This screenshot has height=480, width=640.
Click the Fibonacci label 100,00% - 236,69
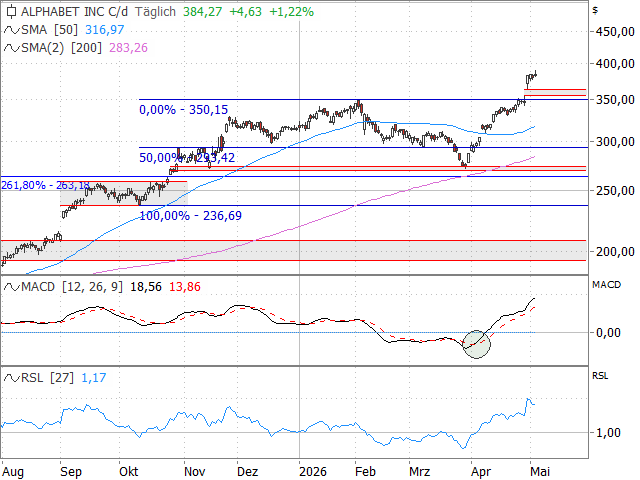pyautogui.click(x=191, y=216)
